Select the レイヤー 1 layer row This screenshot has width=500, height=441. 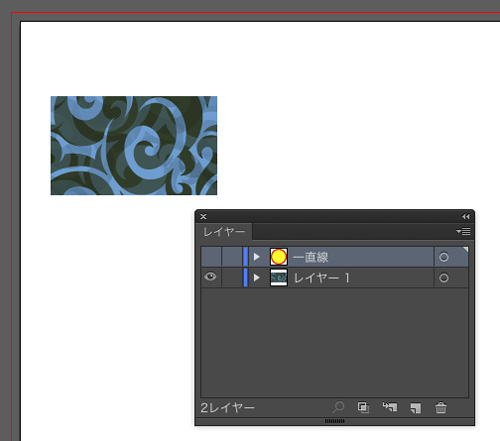334,277
